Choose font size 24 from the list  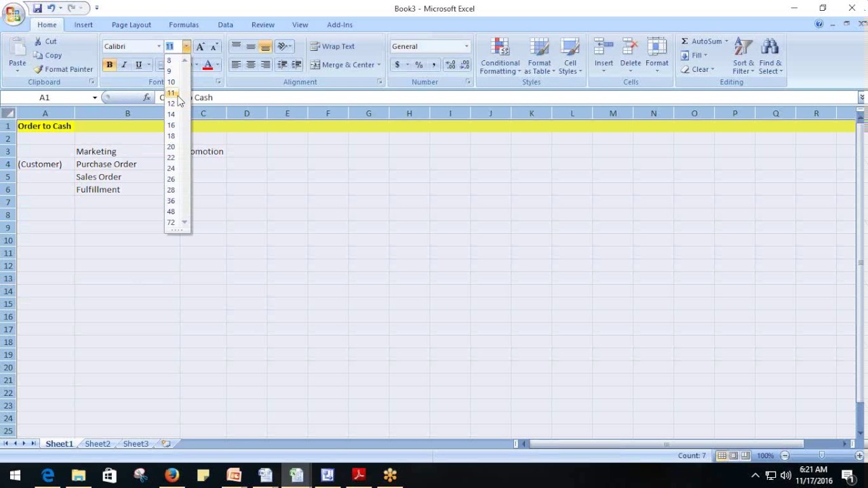pyautogui.click(x=171, y=168)
